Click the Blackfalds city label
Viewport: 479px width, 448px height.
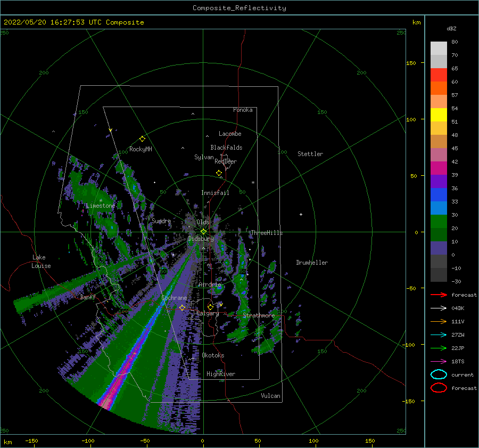(226, 148)
